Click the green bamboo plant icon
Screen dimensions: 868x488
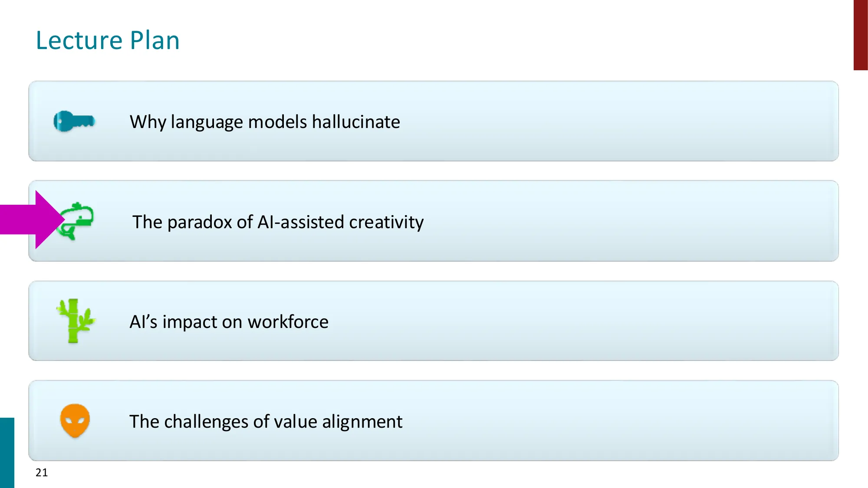[x=75, y=321]
